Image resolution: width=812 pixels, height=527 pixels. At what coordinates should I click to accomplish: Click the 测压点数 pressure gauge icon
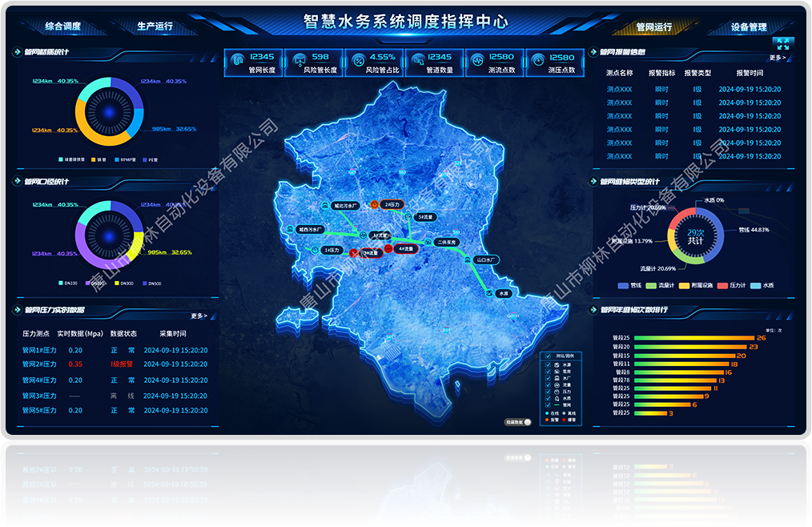tap(538, 61)
